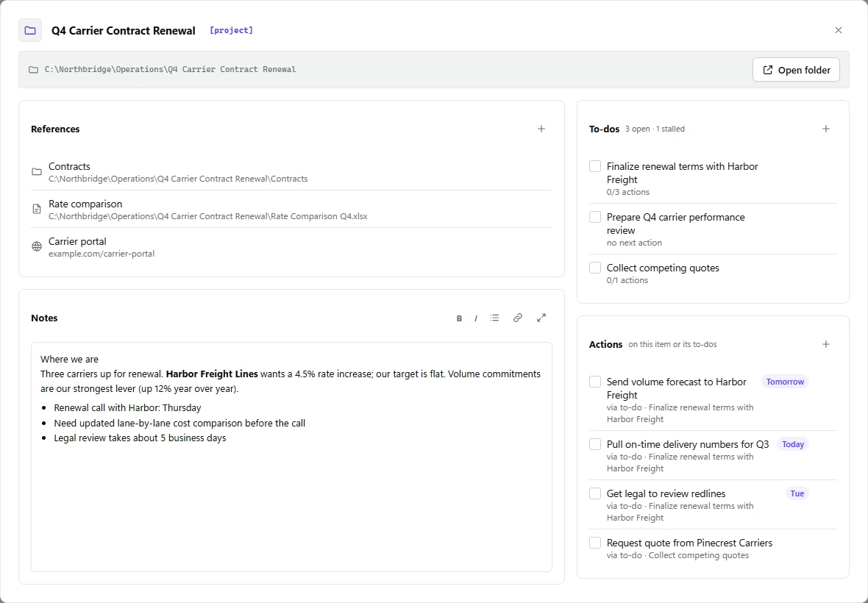Expand the Notes editor to fullscreen
This screenshot has height=603, width=868.
point(541,318)
